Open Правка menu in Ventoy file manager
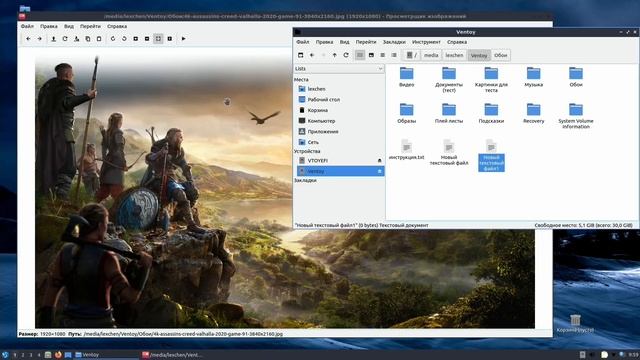This screenshot has width=640, height=360. [x=324, y=42]
